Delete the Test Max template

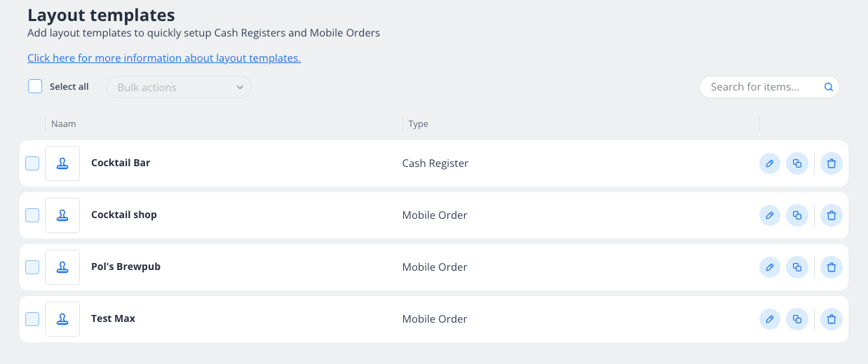[832, 319]
